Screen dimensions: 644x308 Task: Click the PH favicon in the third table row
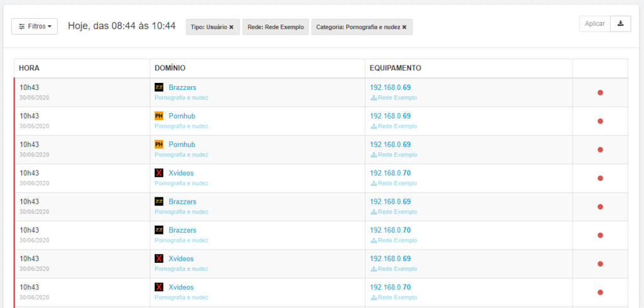[x=159, y=145]
